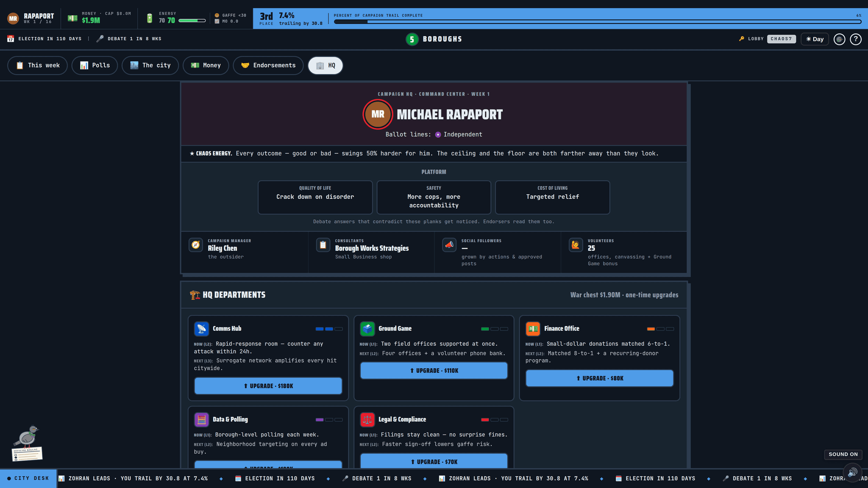Click the Consultants clipboard icon
868x488 pixels.
click(x=323, y=245)
